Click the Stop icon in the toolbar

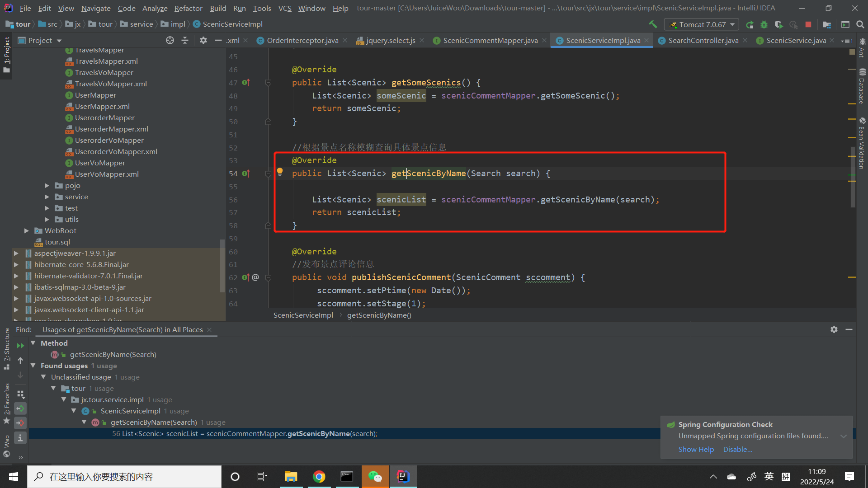coord(809,24)
